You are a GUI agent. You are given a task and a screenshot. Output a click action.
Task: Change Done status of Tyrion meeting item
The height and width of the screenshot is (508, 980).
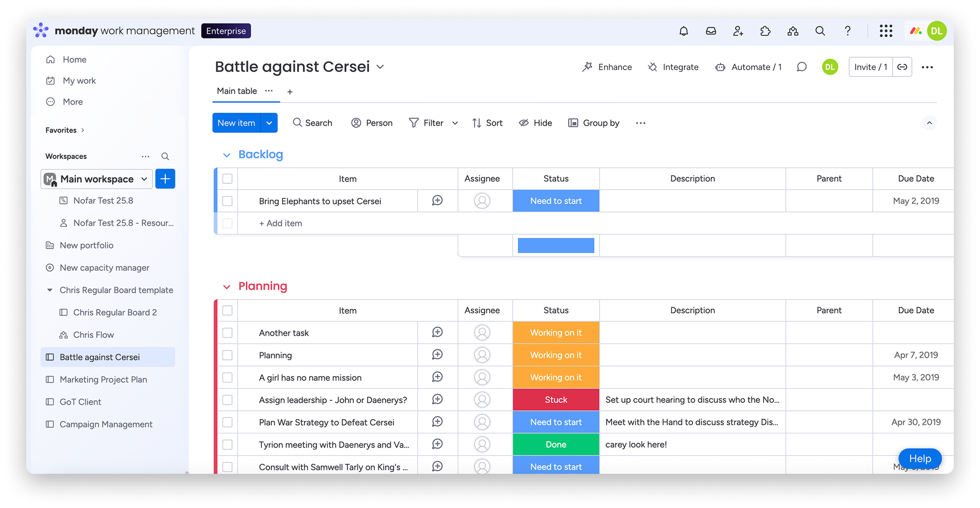click(556, 444)
